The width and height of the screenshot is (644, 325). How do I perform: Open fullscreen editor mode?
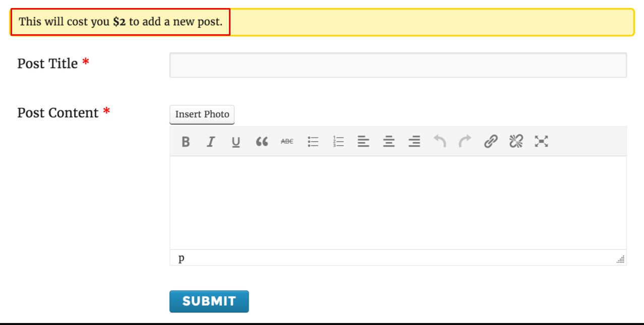pos(541,142)
